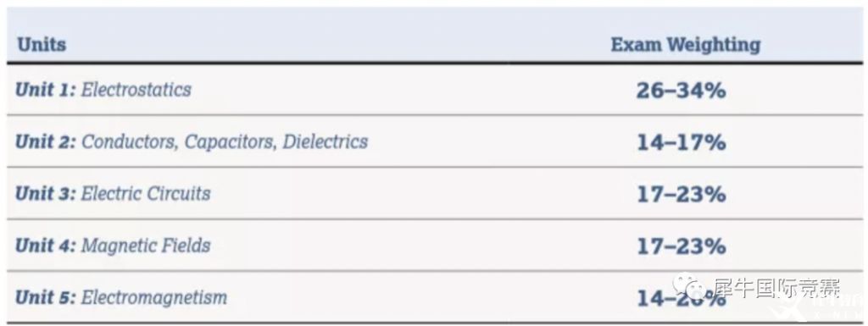Select the Magnetic Fields topic text
868x326 pixels.
pyautogui.click(x=146, y=246)
